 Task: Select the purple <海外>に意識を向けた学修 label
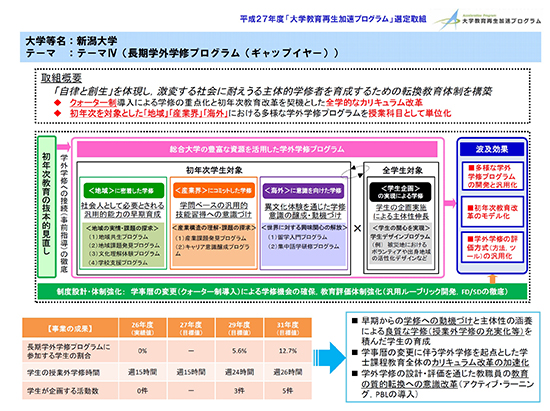(x=303, y=191)
